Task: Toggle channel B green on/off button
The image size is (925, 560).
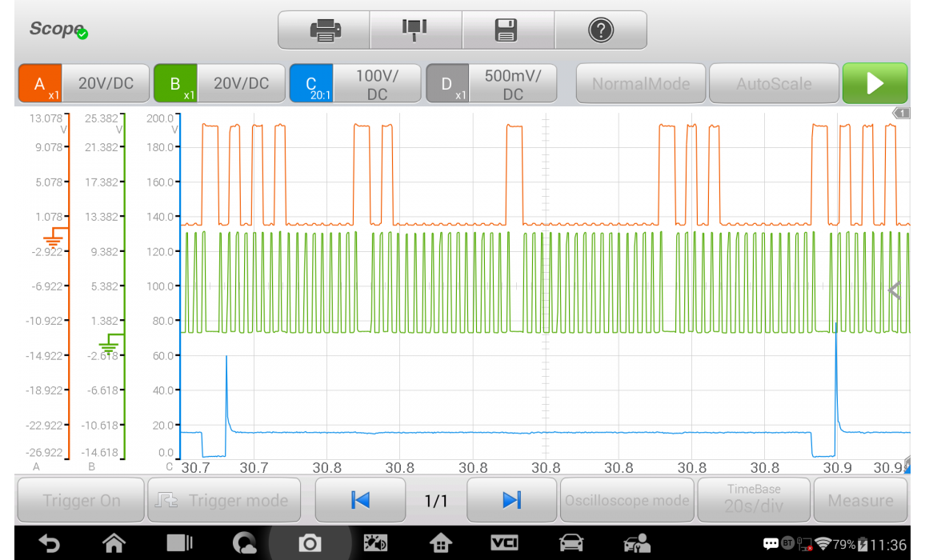Action: [176, 84]
